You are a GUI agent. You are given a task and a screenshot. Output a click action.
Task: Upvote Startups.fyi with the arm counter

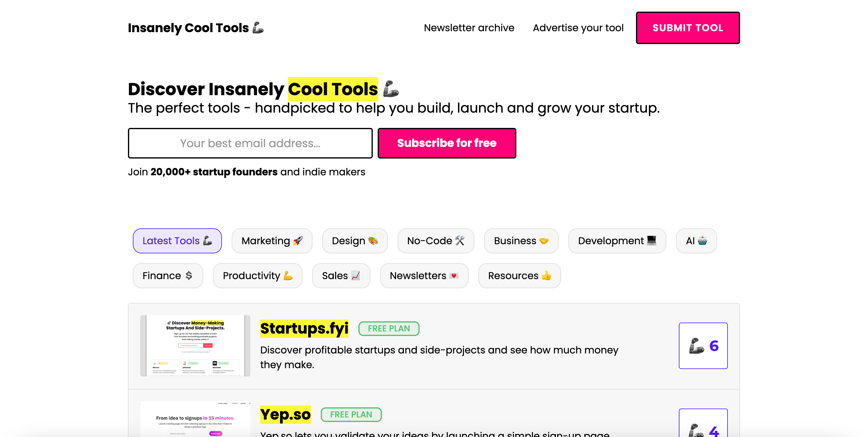click(703, 346)
